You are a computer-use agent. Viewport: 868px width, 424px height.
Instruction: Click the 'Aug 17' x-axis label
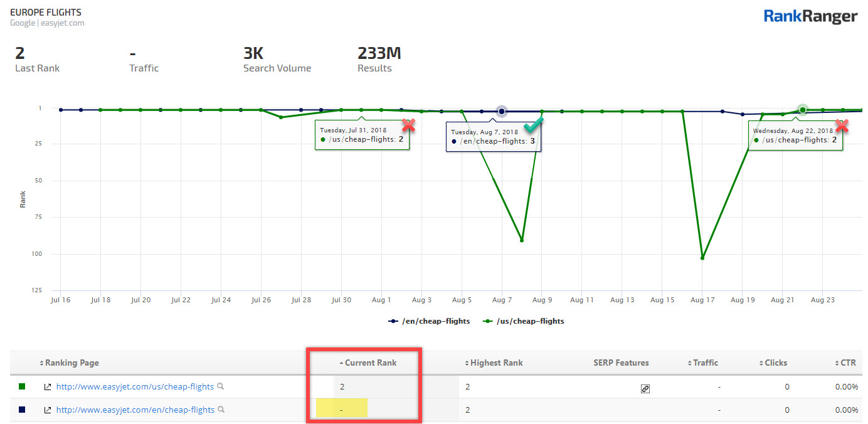point(702,300)
